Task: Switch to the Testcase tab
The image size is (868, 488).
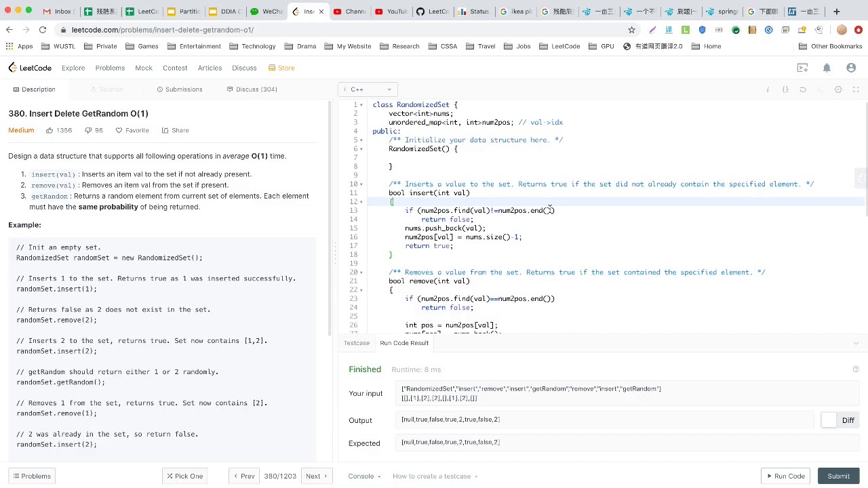Action: 357,343
